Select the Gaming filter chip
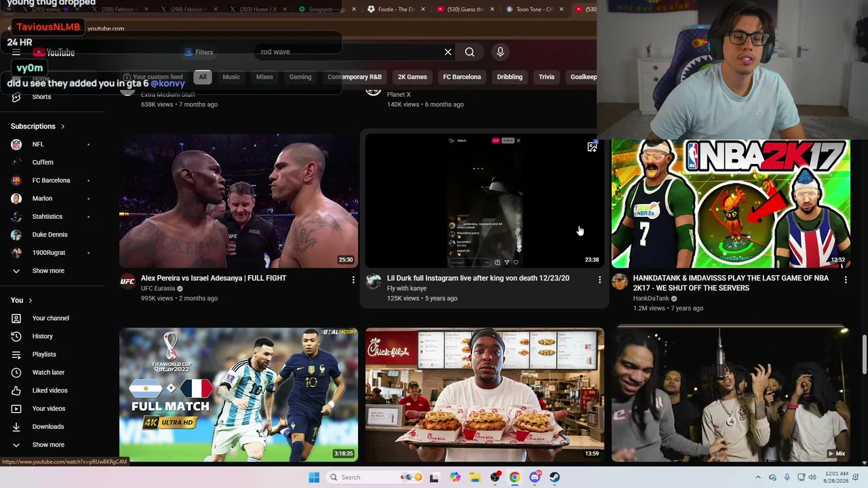This screenshot has width=868, height=488. point(300,77)
